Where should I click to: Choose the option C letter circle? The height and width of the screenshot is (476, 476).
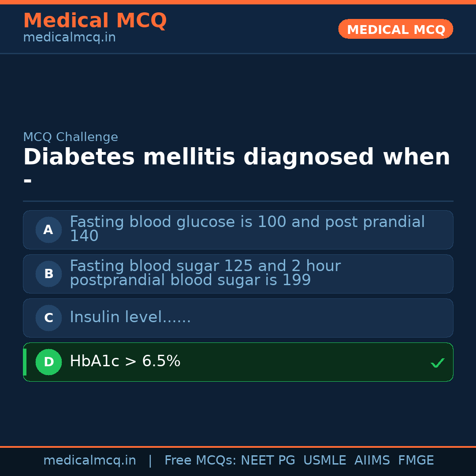[48, 318]
